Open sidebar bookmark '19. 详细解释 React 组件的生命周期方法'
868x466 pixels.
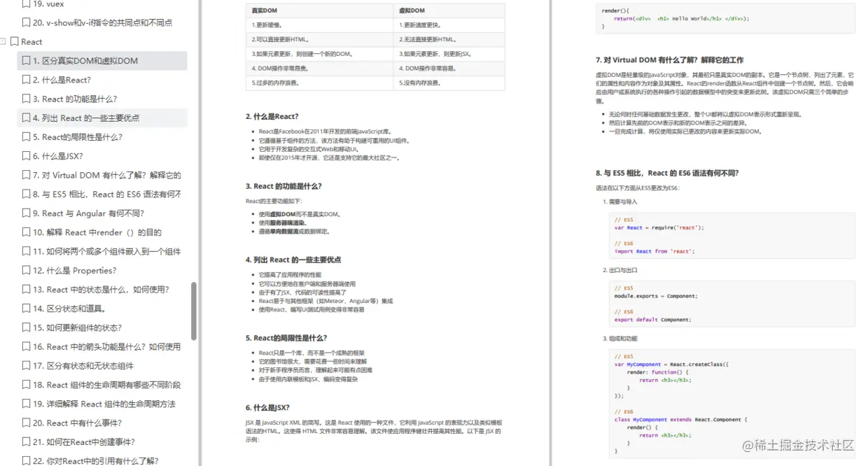click(101, 404)
